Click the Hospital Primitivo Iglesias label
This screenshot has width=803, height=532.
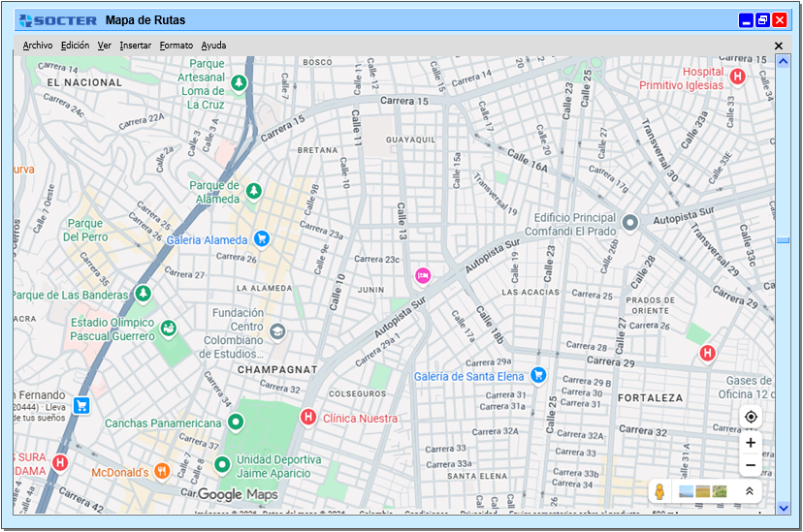pyautogui.click(x=682, y=78)
